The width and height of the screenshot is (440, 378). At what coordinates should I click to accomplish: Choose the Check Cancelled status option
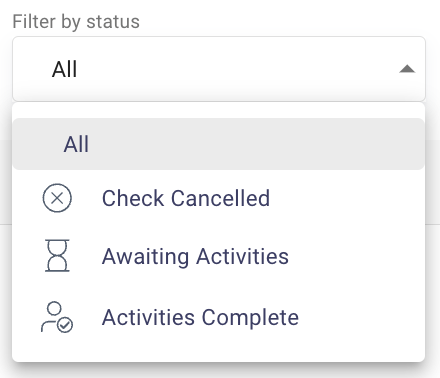[218, 198]
